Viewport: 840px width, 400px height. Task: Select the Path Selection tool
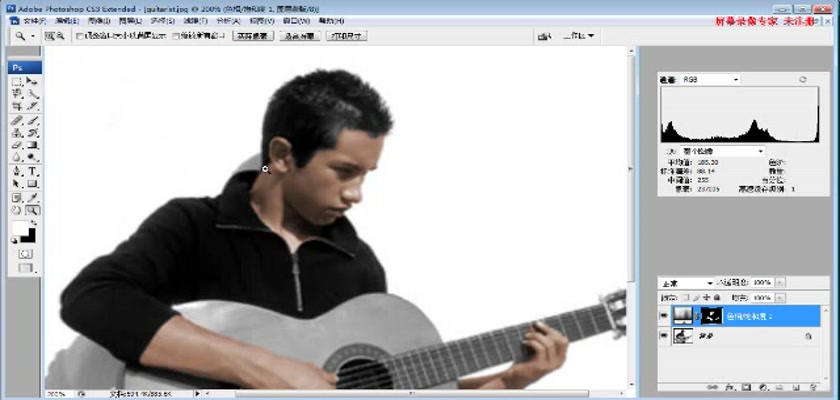(17, 184)
